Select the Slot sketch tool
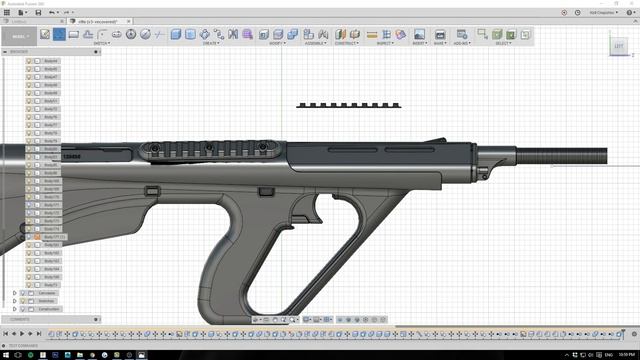The width and height of the screenshot is (640, 360). (x=117, y=34)
